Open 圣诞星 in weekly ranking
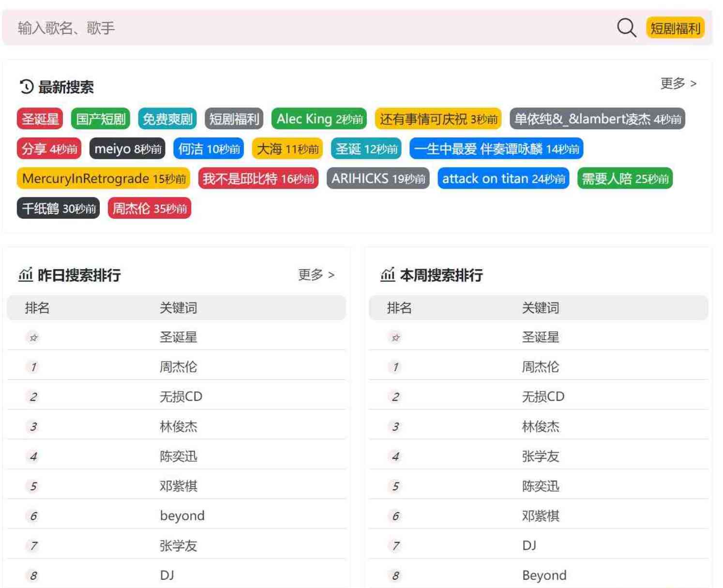Image resolution: width=723 pixels, height=588 pixels. click(x=541, y=337)
